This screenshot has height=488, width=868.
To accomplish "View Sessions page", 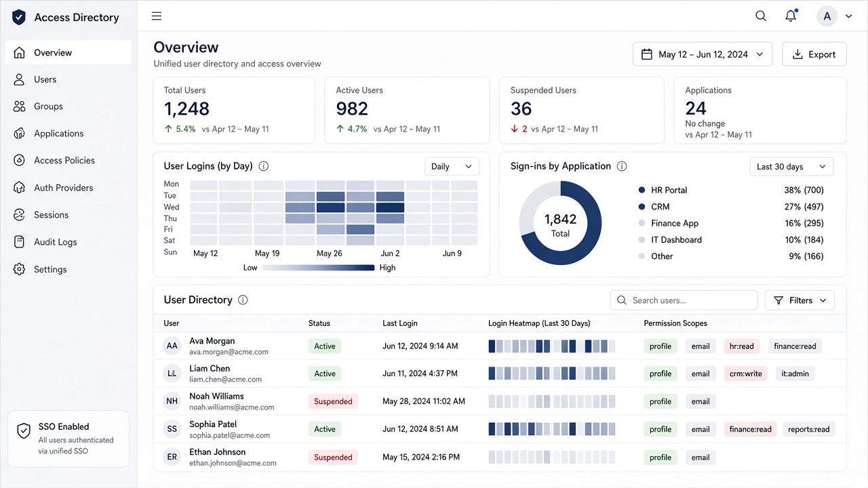I will point(68,215).
